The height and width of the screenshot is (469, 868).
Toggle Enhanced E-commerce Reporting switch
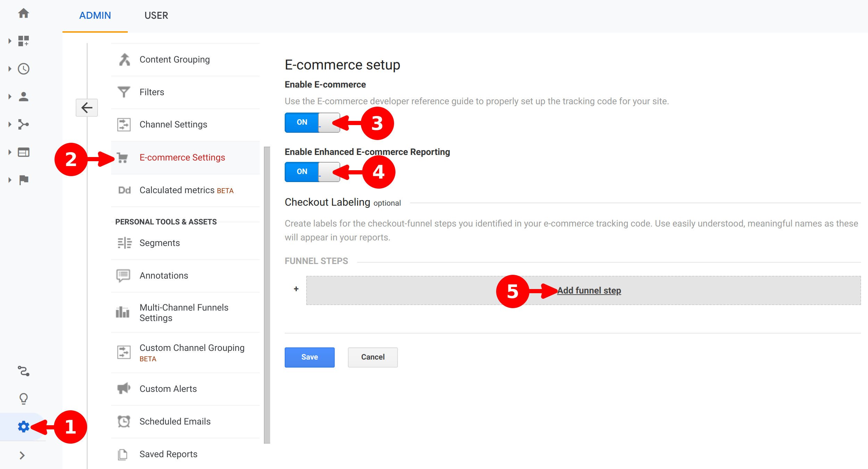(312, 172)
